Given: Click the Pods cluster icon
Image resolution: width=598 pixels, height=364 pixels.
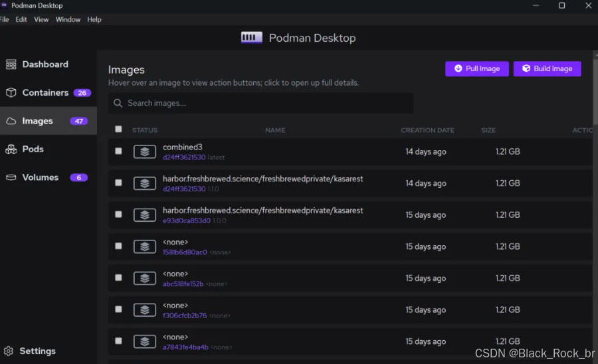Looking at the screenshot, I should tap(11, 149).
